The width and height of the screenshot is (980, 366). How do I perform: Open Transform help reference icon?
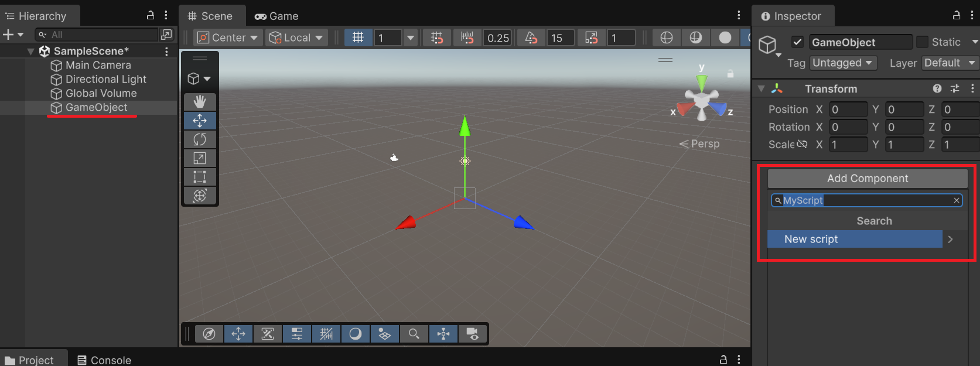[937, 88]
